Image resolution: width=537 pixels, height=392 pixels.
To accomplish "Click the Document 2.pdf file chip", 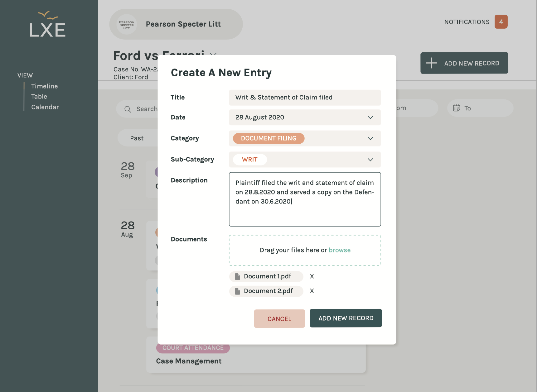I will (x=266, y=291).
